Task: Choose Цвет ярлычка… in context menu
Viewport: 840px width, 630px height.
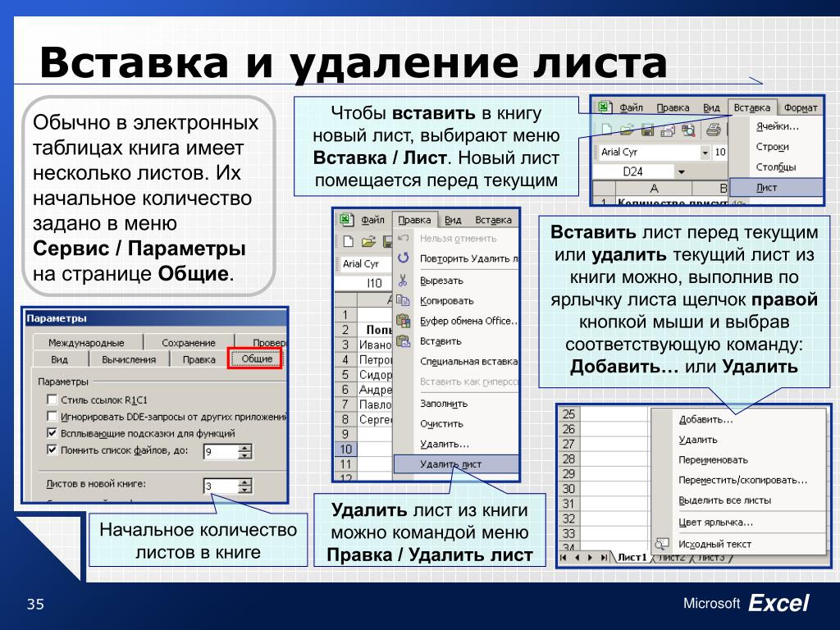Action: pyautogui.click(x=738, y=523)
